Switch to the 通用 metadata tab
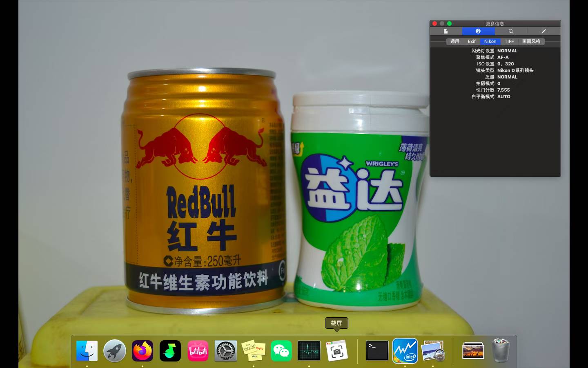The image size is (588, 368). [455, 41]
